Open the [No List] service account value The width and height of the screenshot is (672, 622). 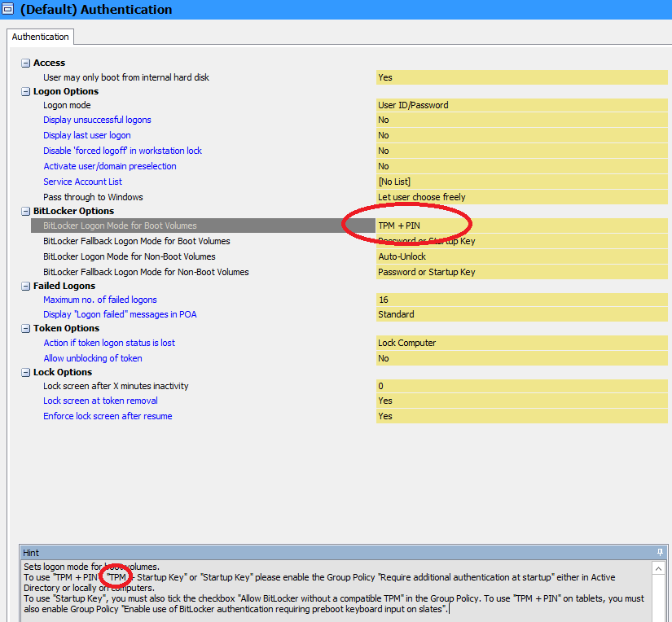point(521,182)
